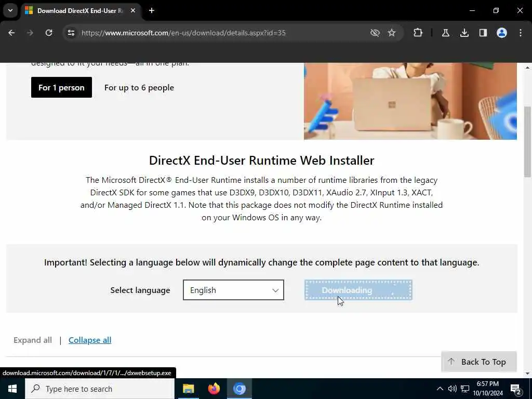Open Chrome three-dot menu
This screenshot has height=399, width=532.
[521, 33]
